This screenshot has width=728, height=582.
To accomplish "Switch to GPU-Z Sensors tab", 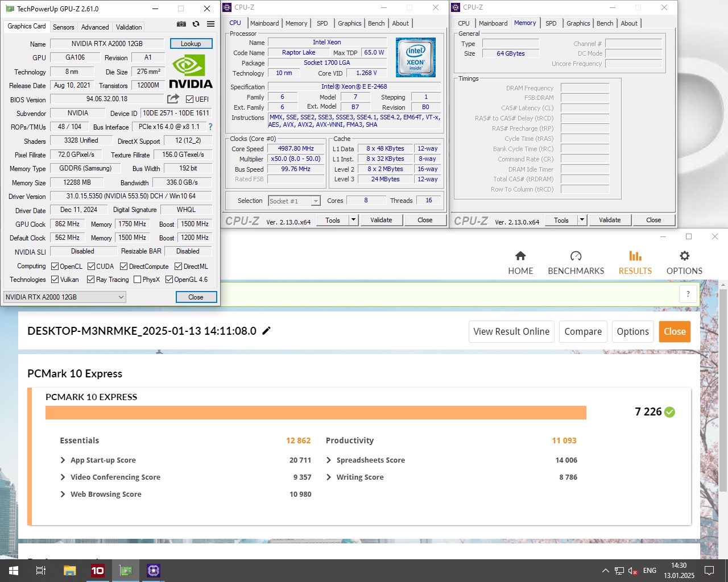I will pyautogui.click(x=64, y=27).
